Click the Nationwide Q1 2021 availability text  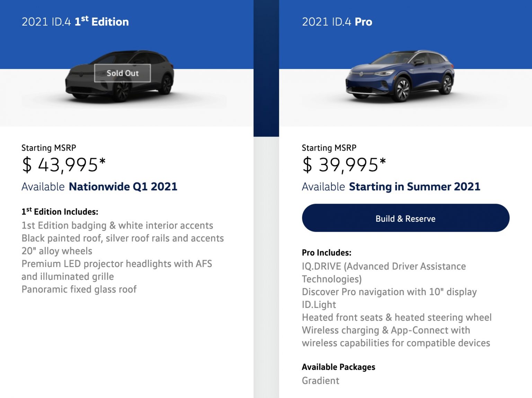(123, 187)
